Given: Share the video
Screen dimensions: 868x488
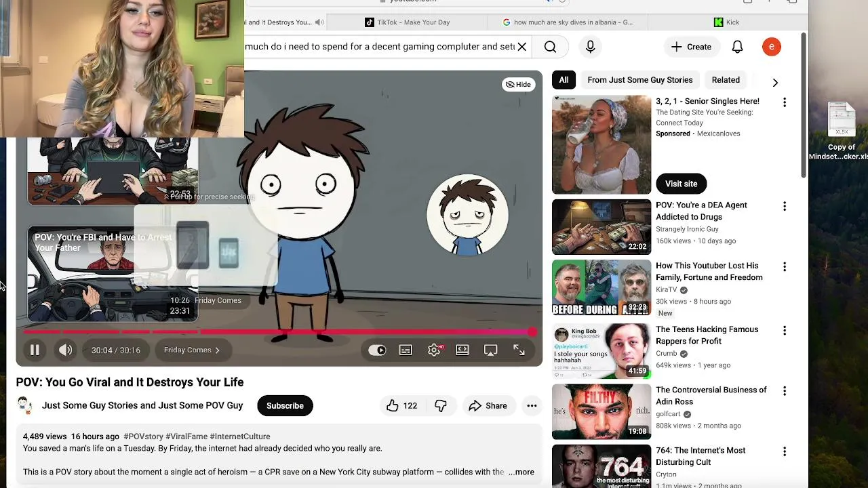Looking at the screenshot, I should tap(488, 405).
